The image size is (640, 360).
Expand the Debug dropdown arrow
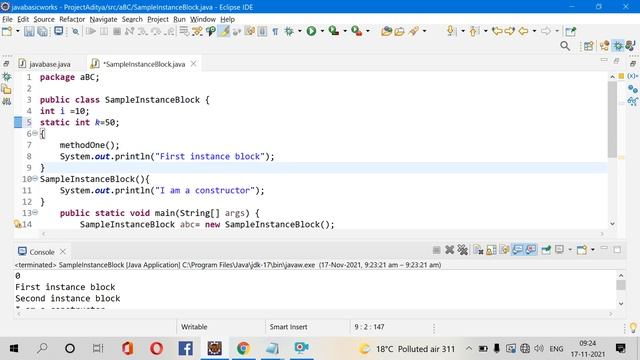point(300,31)
